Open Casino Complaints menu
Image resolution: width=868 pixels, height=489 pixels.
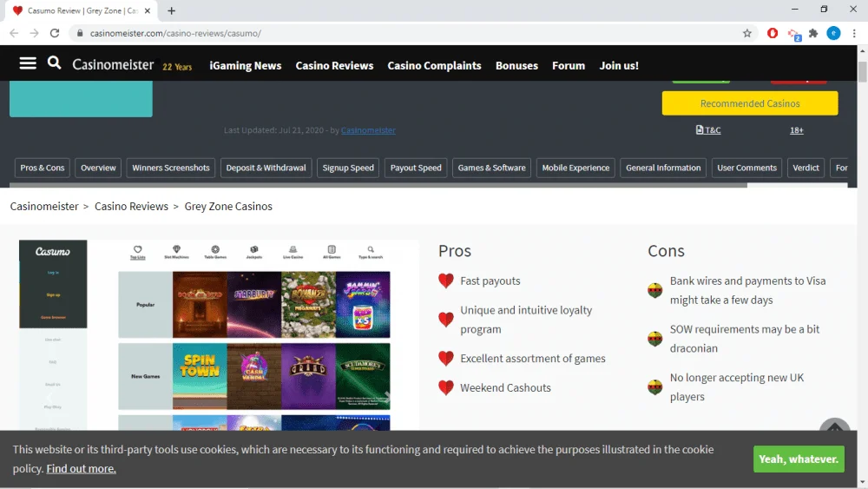pyautogui.click(x=434, y=65)
